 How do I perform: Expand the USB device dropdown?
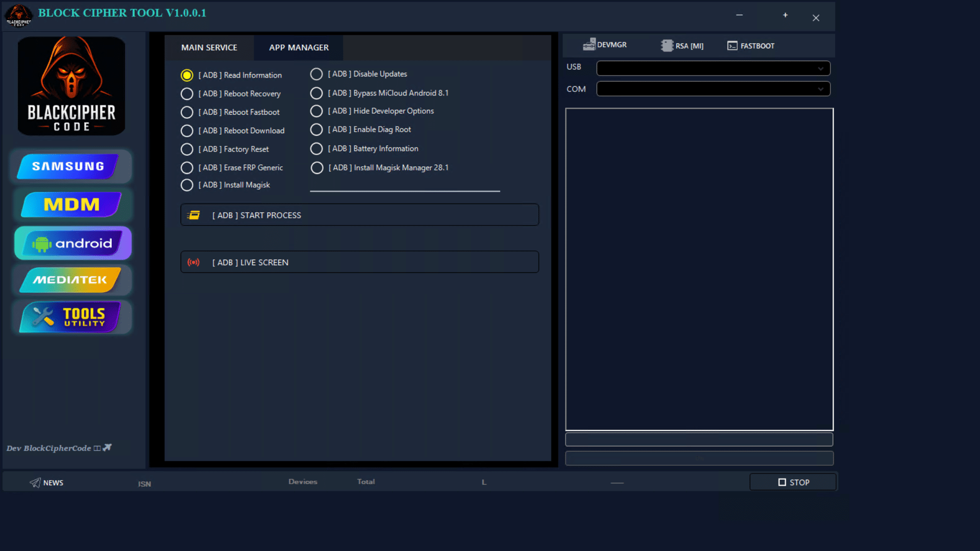[x=820, y=68]
